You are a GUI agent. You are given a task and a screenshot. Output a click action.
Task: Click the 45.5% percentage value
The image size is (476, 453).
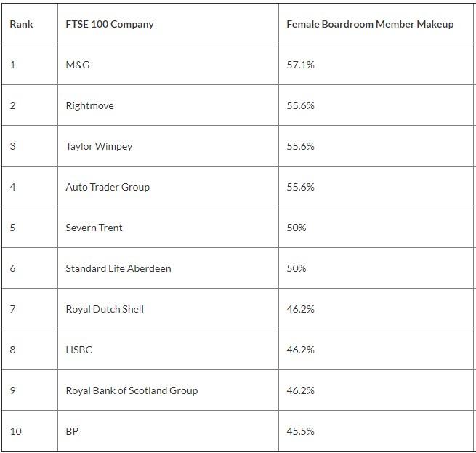pyautogui.click(x=300, y=431)
